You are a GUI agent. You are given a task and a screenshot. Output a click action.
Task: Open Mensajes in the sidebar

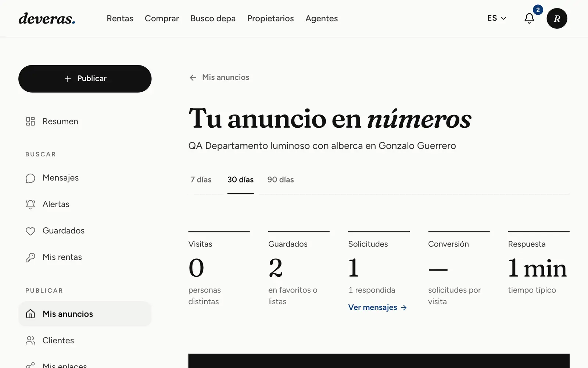coord(85,178)
